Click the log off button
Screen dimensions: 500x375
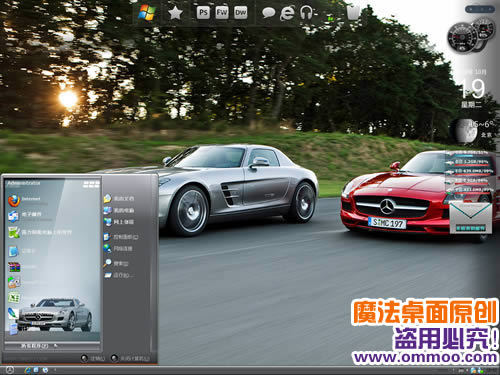pyautogui.click(x=93, y=358)
